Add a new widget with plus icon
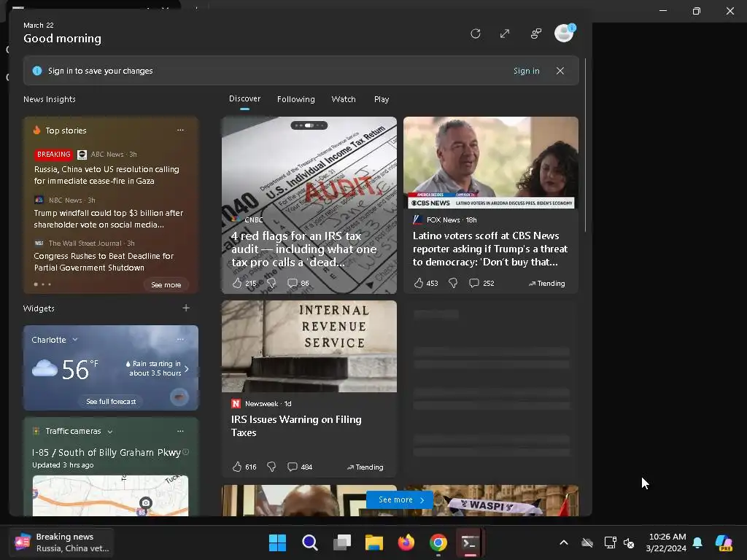This screenshot has width=747, height=560. pos(186,308)
